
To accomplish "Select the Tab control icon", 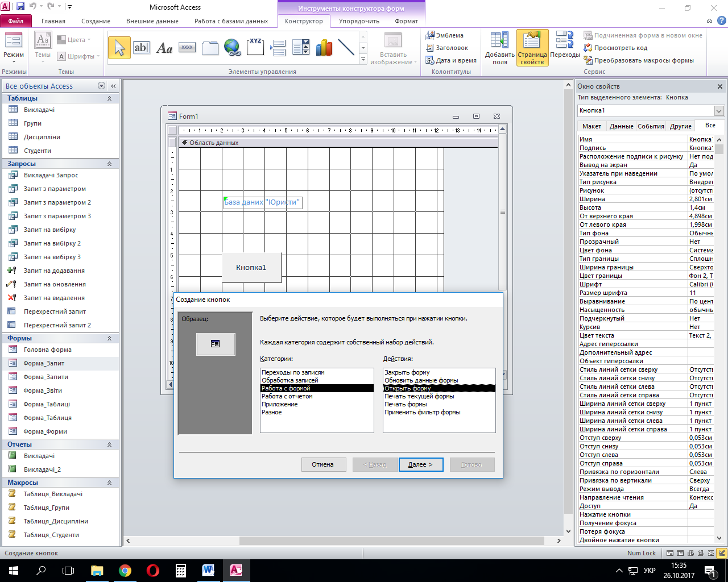I will coord(210,48).
